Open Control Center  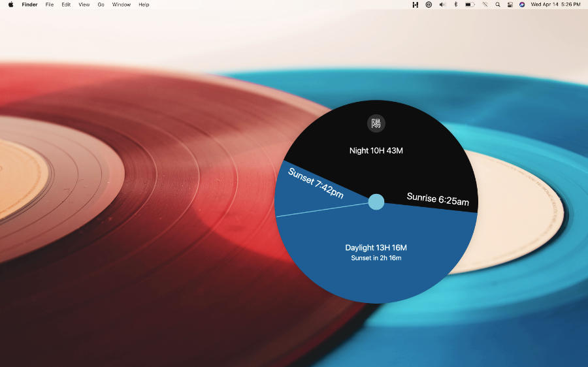click(510, 5)
